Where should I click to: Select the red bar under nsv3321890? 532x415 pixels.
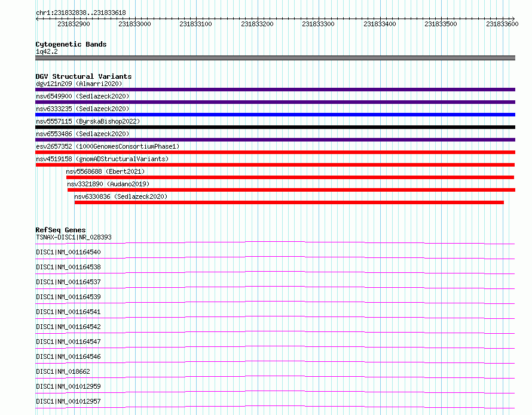pyautogui.click(x=292, y=190)
